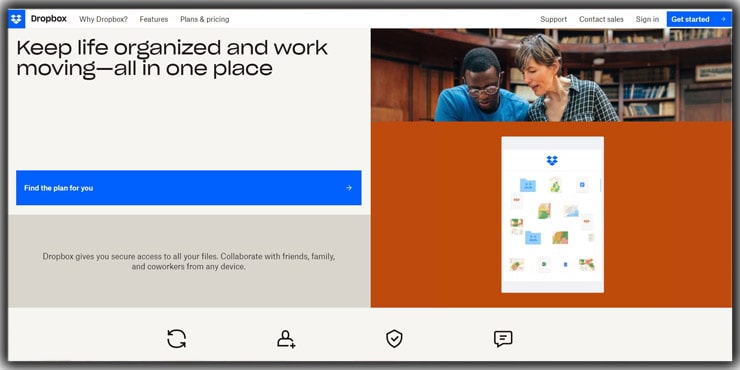
Task: Click the headline Keep life organized and work moving
Action: 172,58
